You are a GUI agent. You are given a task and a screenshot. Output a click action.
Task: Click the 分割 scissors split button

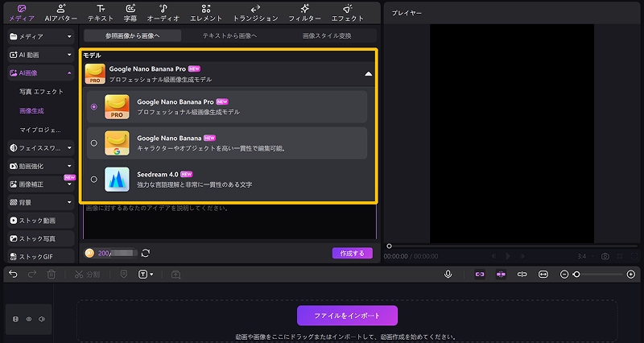point(87,275)
